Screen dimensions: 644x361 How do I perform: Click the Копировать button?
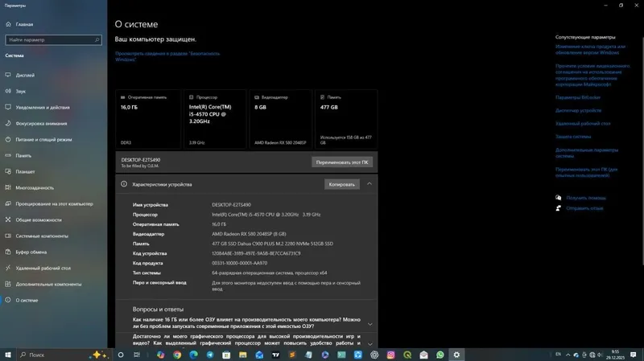[341, 184]
